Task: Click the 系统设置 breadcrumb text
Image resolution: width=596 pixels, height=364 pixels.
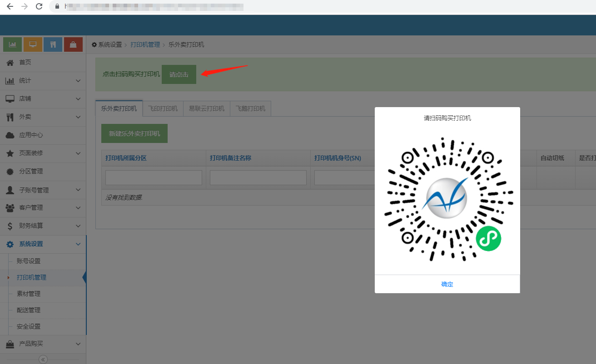Action: click(x=110, y=44)
